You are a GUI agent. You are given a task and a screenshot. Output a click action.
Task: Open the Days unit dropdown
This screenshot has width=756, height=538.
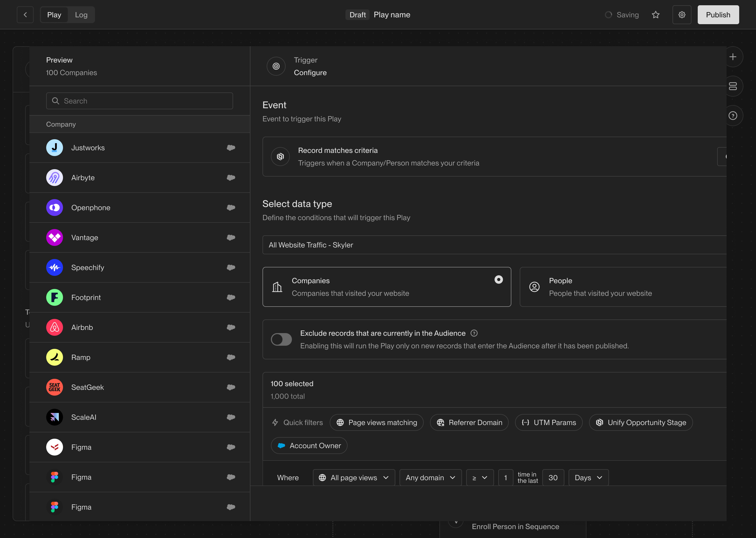(x=588, y=477)
